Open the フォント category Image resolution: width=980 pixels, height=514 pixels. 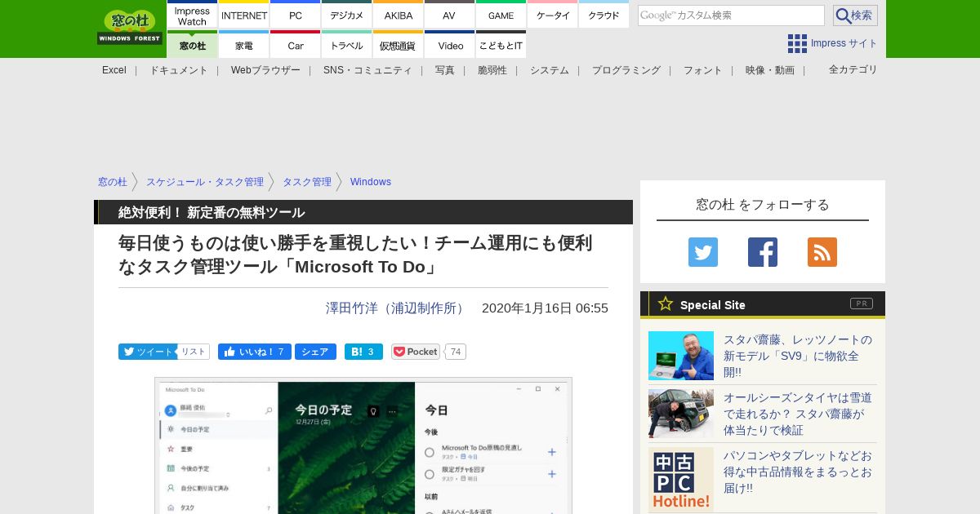click(x=703, y=70)
